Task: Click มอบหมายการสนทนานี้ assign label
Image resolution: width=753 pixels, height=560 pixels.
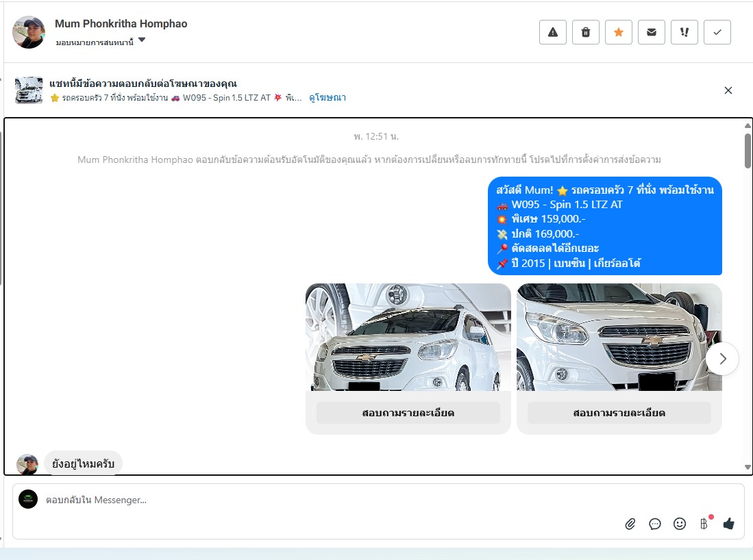Action: [x=95, y=42]
